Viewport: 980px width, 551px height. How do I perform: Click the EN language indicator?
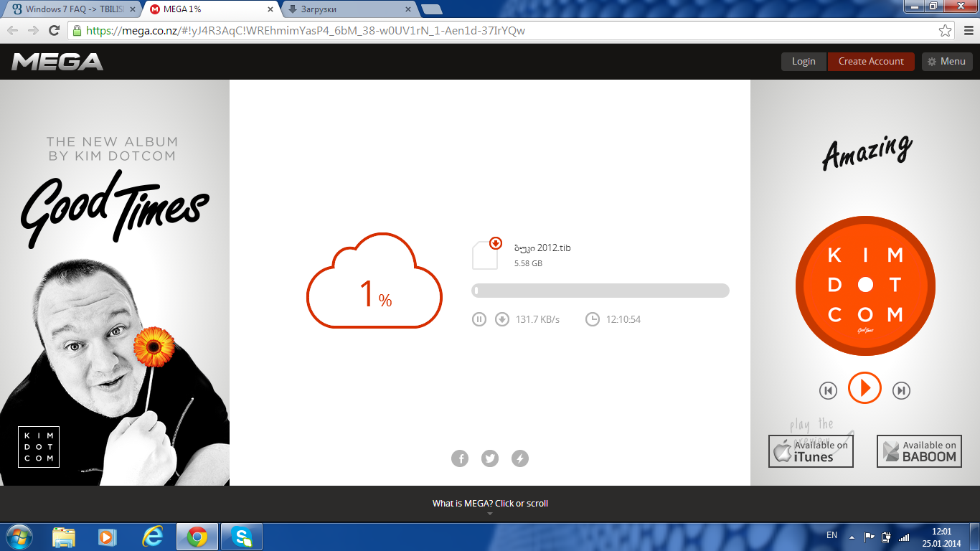(832, 535)
